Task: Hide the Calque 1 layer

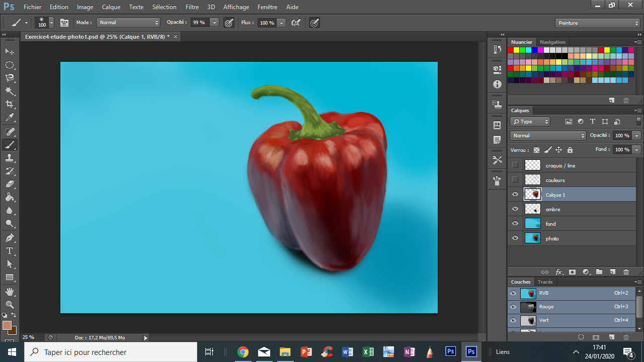Action: [515, 194]
